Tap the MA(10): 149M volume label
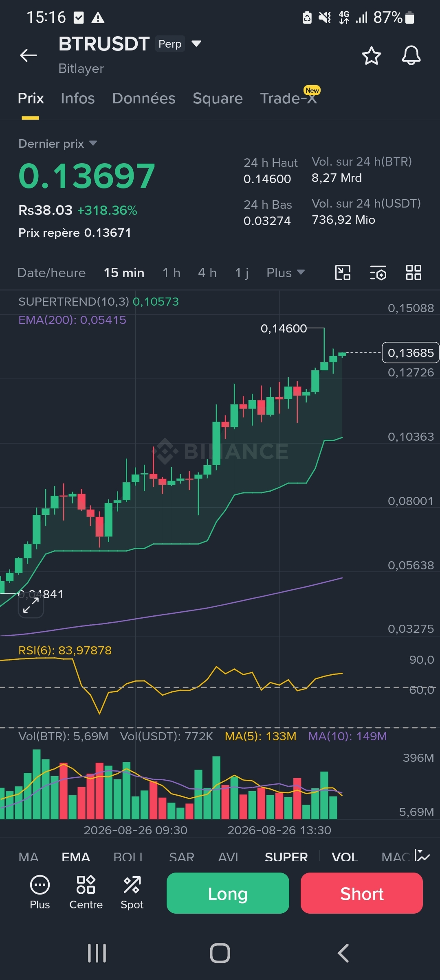 (x=348, y=736)
